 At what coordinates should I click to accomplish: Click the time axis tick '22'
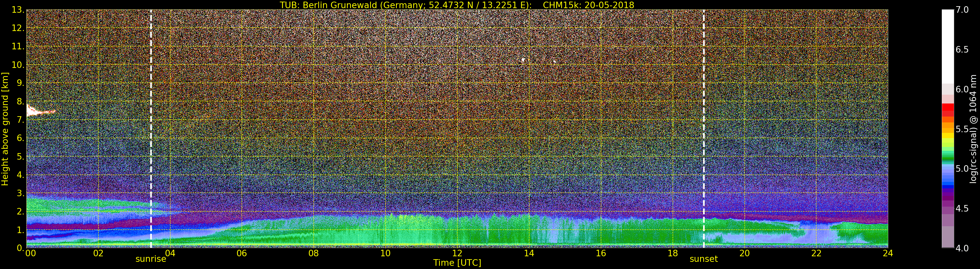[x=816, y=253]
